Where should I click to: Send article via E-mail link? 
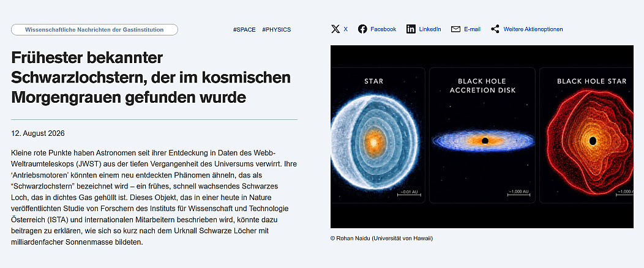pyautogui.click(x=473, y=29)
